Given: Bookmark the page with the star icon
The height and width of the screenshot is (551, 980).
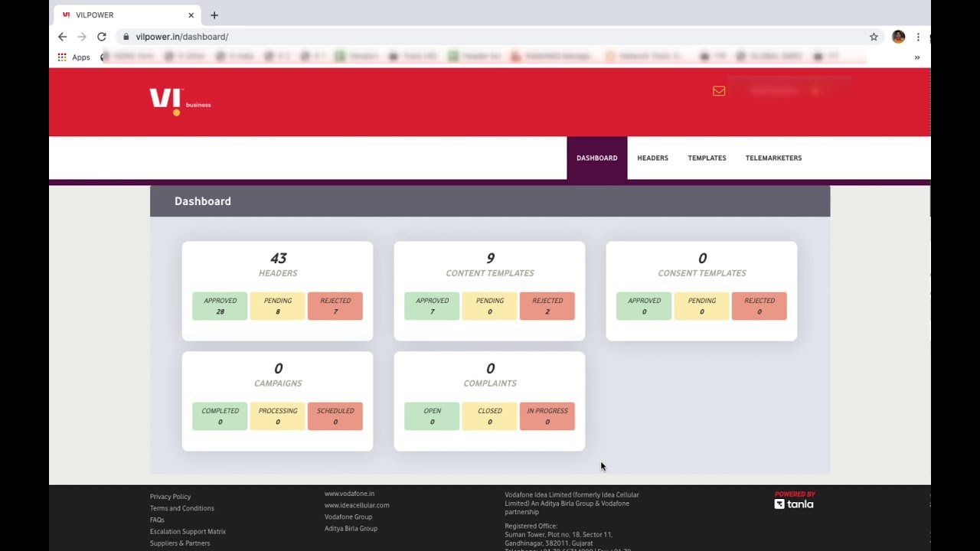Looking at the screenshot, I should tap(874, 37).
